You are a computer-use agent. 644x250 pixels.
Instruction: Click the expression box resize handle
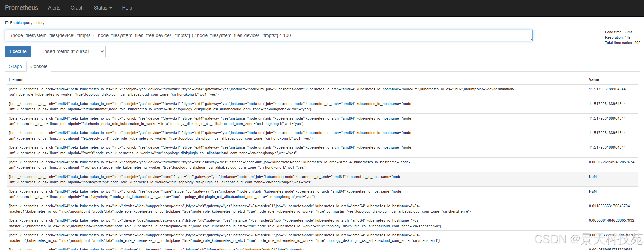531,39
